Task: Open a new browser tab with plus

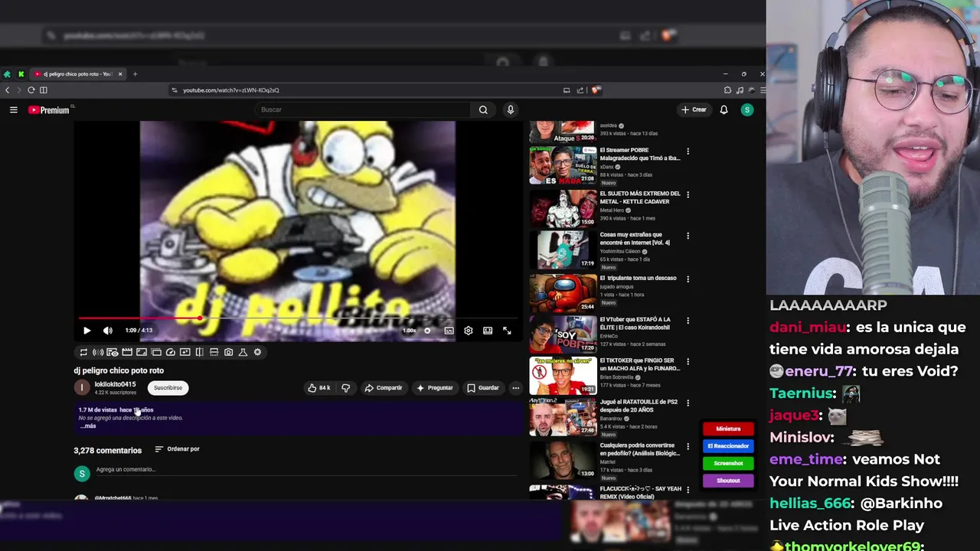Action: click(135, 74)
